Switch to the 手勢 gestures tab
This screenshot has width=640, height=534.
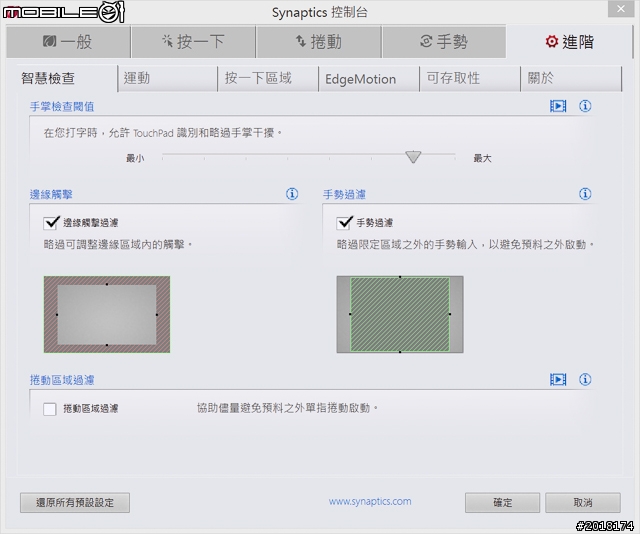coord(444,42)
